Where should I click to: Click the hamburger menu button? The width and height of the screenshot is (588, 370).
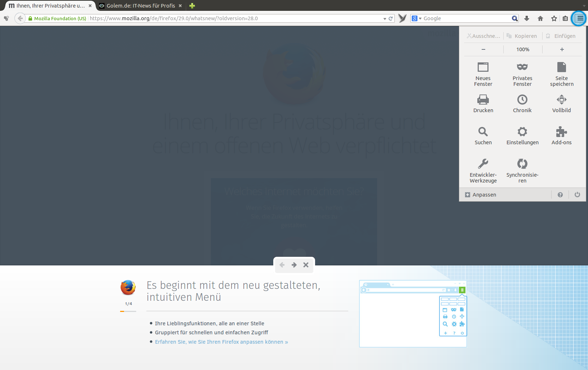pyautogui.click(x=580, y=18)
